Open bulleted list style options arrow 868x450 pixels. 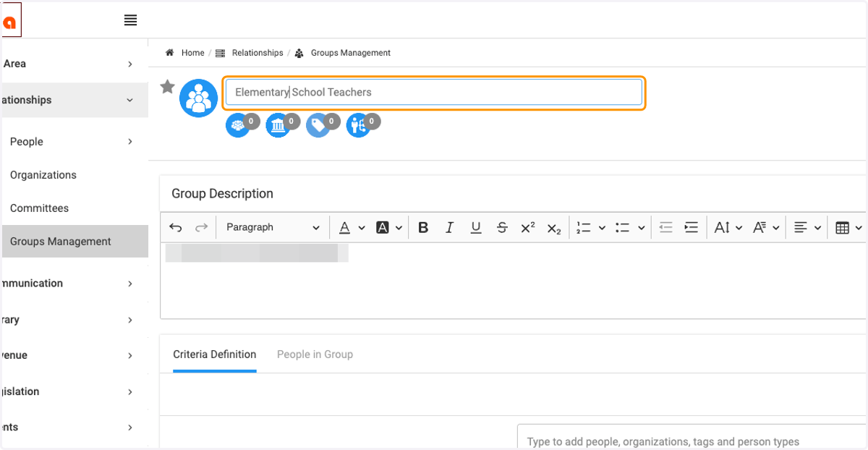(641, 228)
